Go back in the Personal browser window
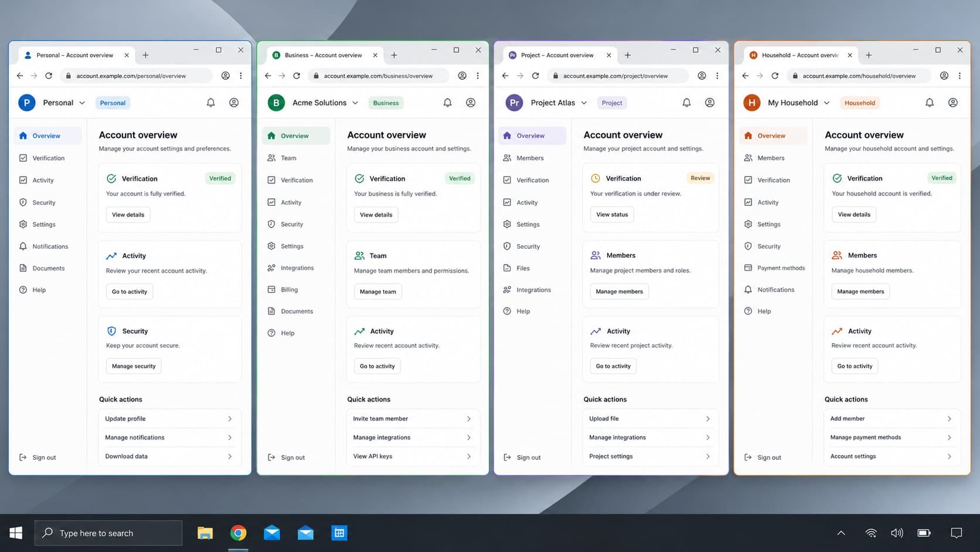 click(20, 76)
